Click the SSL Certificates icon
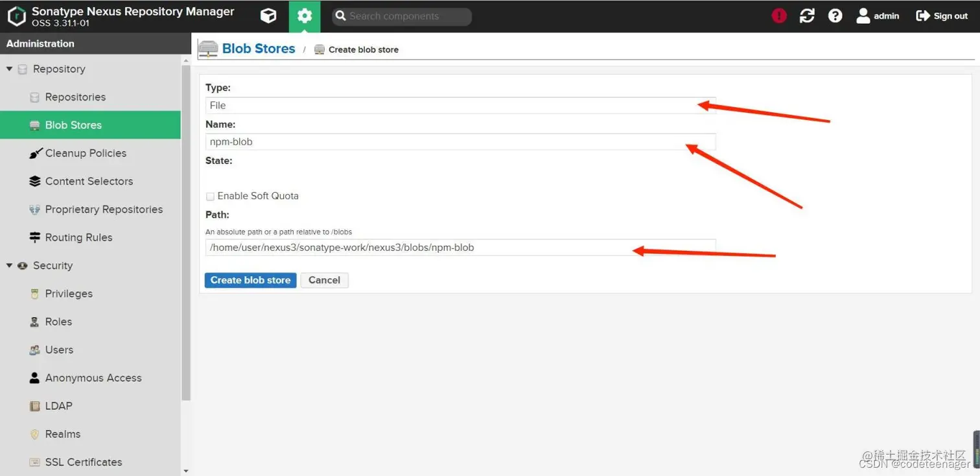Viewport: 980px width, 476px height. pos(35,462)
